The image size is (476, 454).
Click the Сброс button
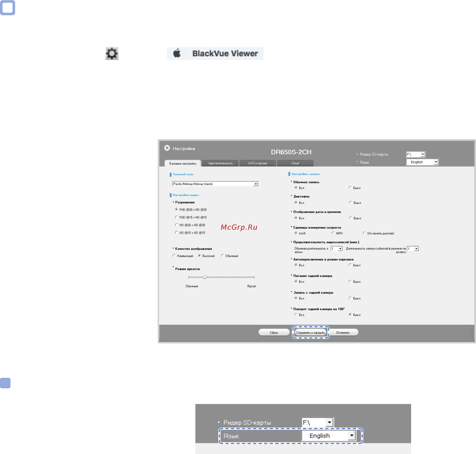click(274, 333)
